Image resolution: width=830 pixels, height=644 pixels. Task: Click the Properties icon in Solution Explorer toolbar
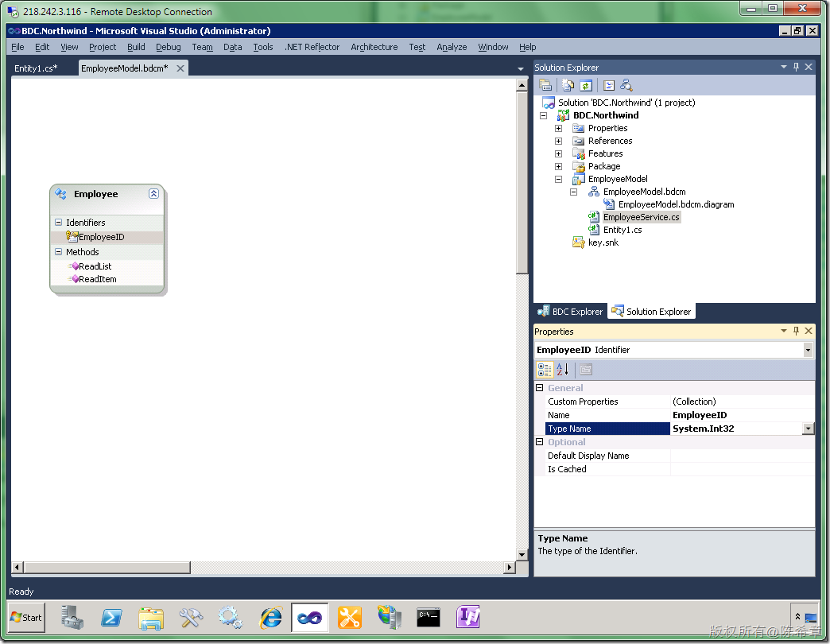[545, 85]
